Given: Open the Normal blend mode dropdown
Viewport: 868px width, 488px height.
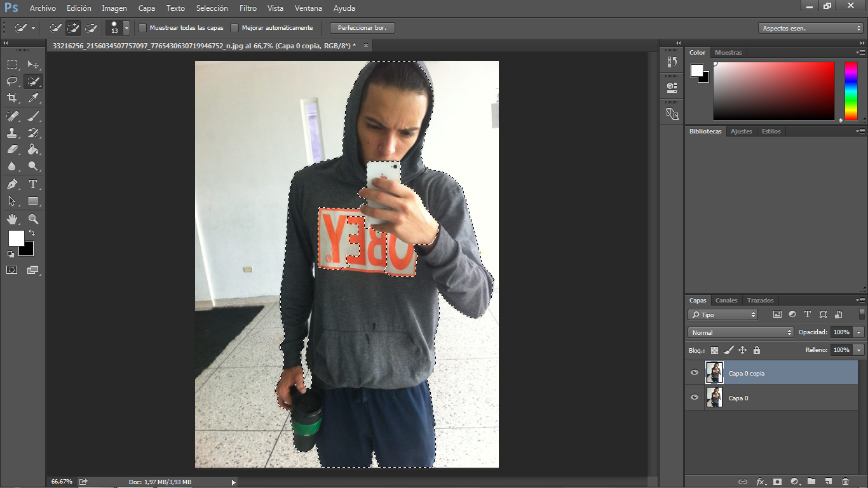Looking at the screenshot, I should [741, 332].
